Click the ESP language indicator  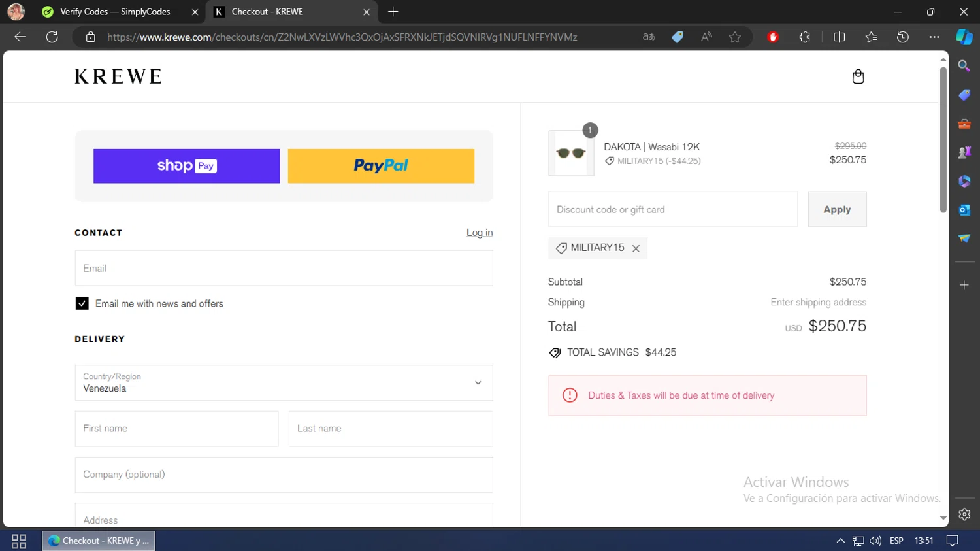point(896,541)
